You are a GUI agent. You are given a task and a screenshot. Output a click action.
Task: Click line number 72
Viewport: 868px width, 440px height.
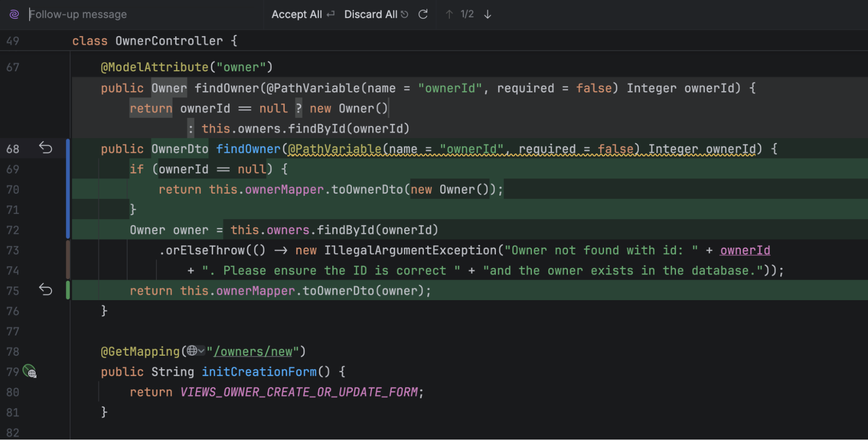(x=13, y=230)
